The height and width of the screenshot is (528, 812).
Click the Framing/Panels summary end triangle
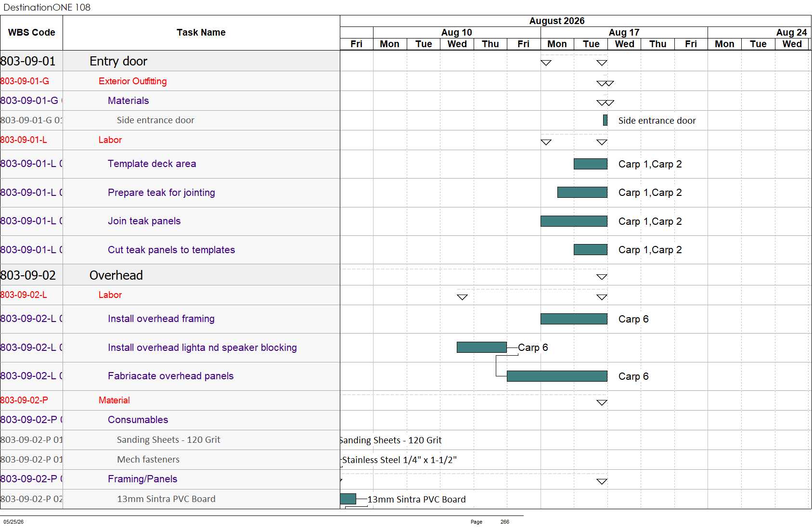[602, 481]
